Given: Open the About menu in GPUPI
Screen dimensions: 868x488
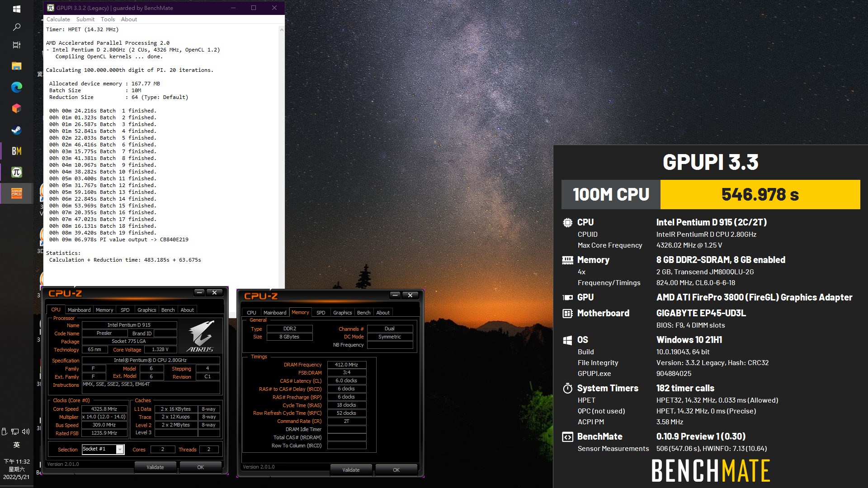Looking at the screenshot, I should pyautogui.click(x=129, y=19).
